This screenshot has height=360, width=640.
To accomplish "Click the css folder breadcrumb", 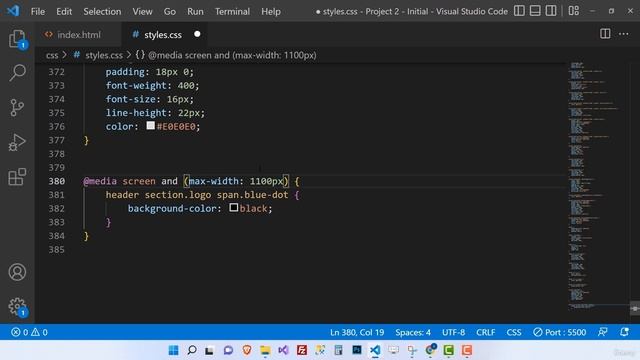I will (x=52, y=55).
